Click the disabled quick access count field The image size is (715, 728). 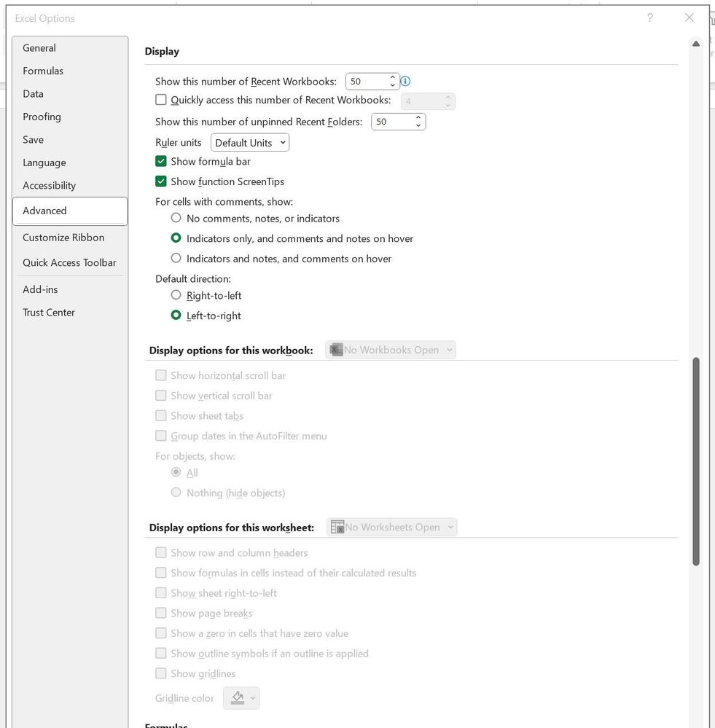click(428, 101)
